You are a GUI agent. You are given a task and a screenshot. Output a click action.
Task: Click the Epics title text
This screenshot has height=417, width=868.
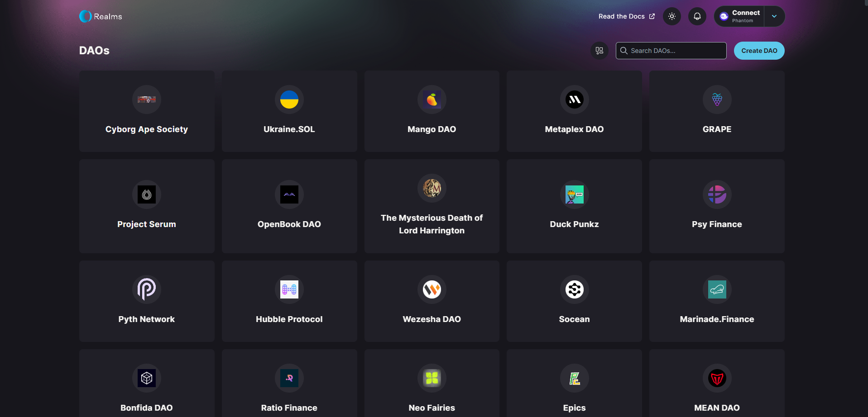click(x=575, y=408)
